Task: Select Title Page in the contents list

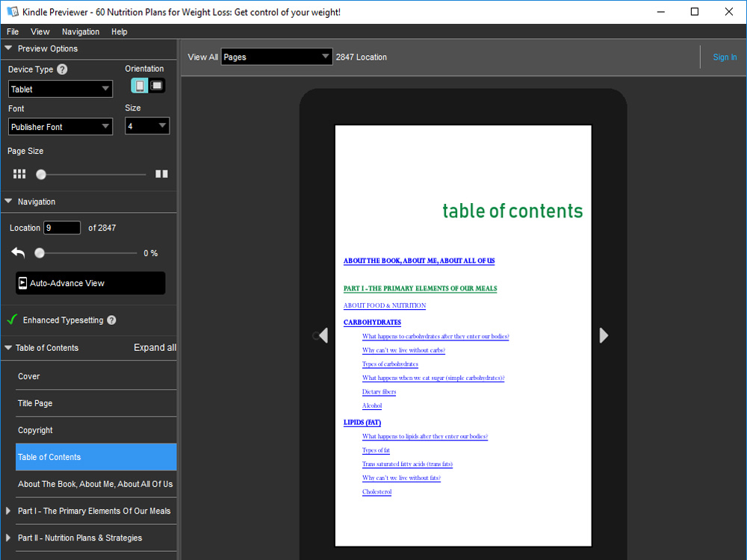Action: (96, 403)
